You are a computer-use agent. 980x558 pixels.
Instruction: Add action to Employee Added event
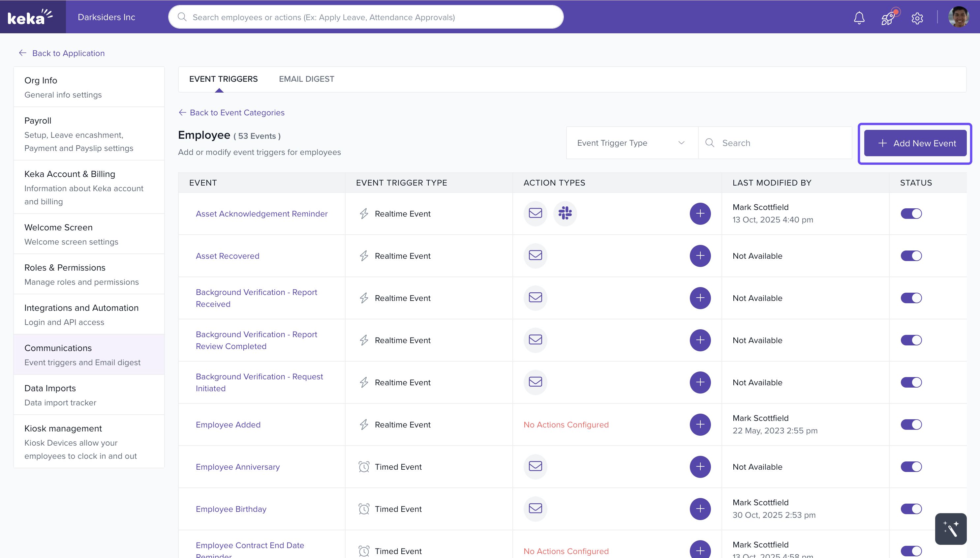[x=700, y=424]
